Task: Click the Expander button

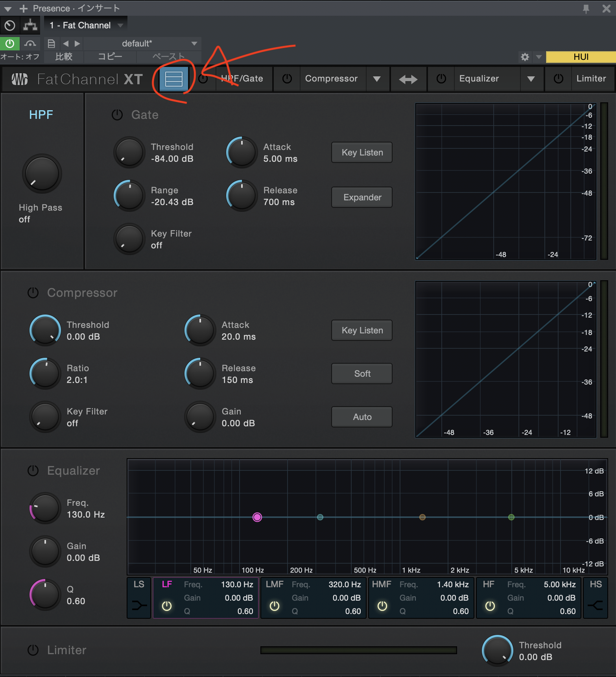Action: pyautogui.click(x=362, y=197)
